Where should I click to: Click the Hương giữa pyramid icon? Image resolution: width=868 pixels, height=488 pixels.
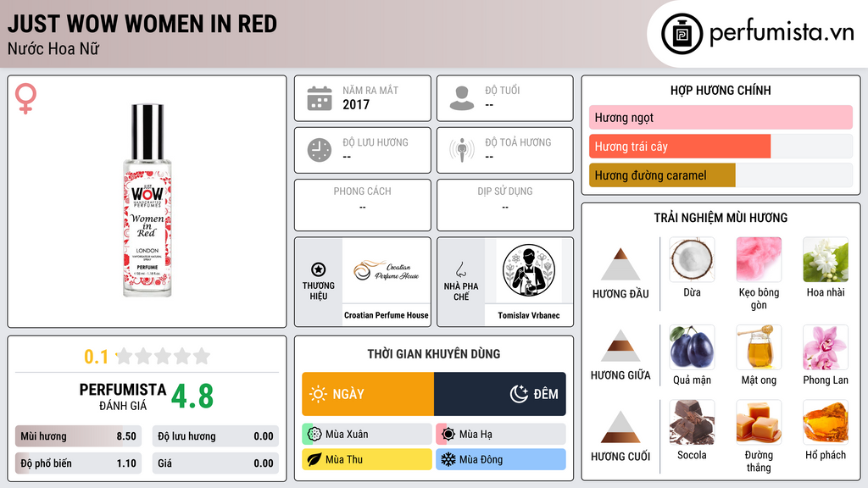[620, 346]
